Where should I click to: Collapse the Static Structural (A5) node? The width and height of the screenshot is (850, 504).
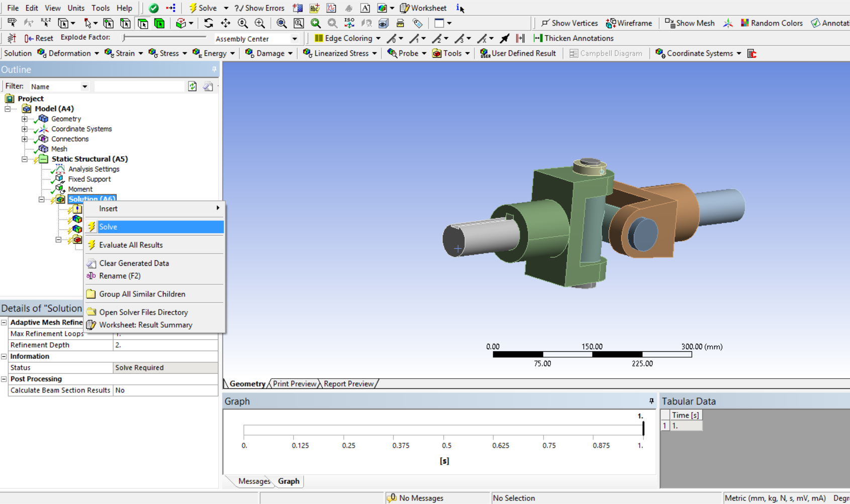(24, 159)
